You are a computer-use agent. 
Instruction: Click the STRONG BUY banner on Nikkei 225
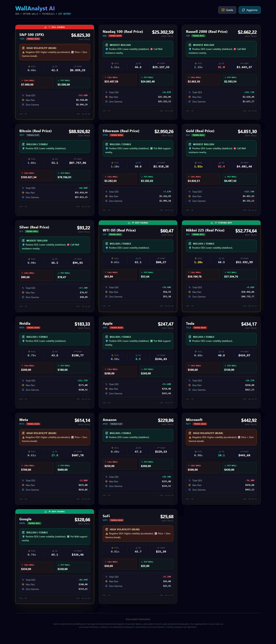point(221,223)
